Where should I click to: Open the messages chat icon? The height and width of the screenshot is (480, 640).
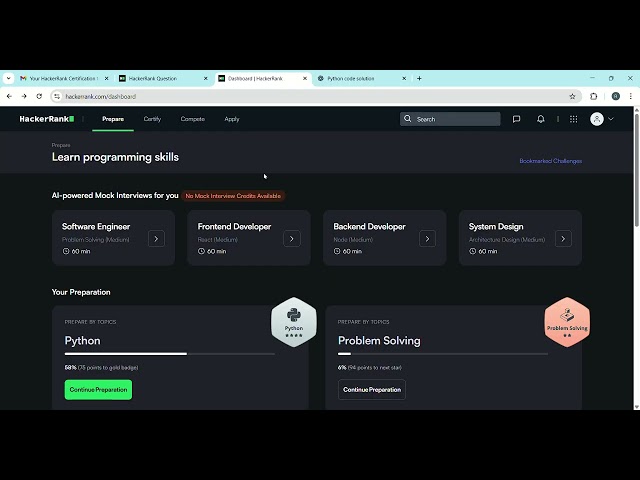pyautogui.click(x=516, y=119)
